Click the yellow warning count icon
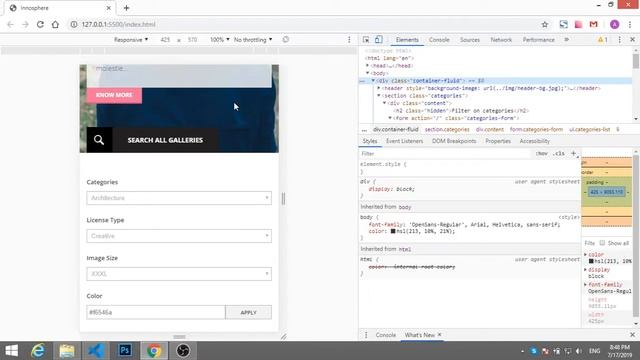Viewport: 640px width, 360px height. [602, 40]
